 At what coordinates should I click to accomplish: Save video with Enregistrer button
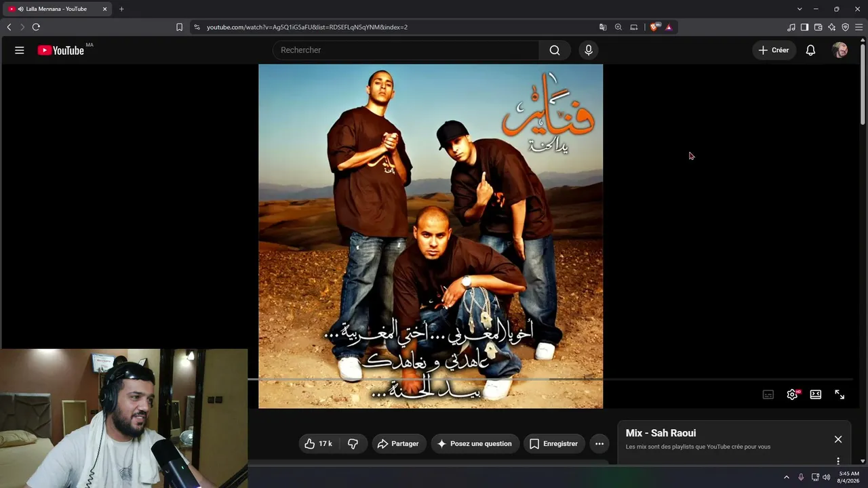555,444
